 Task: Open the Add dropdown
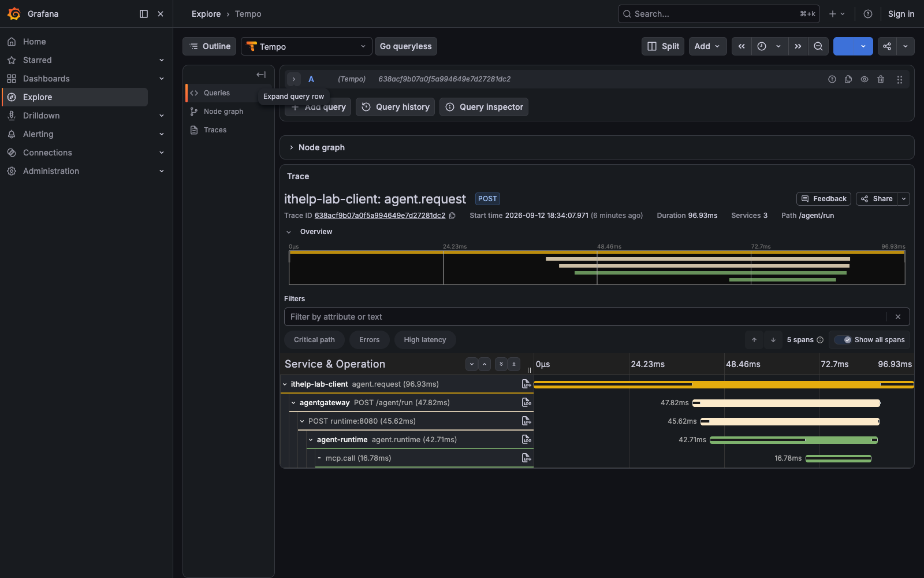pos(707,46)
